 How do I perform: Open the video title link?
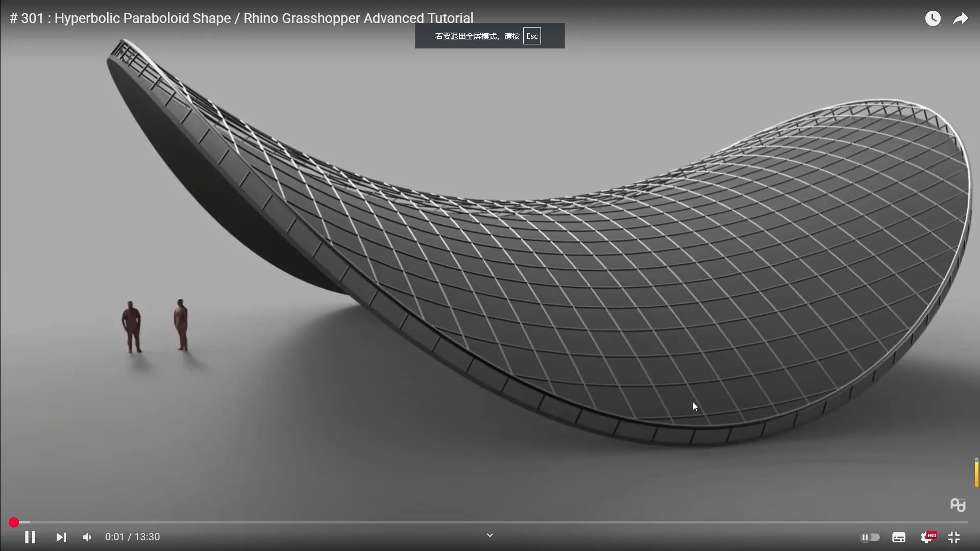241,18
